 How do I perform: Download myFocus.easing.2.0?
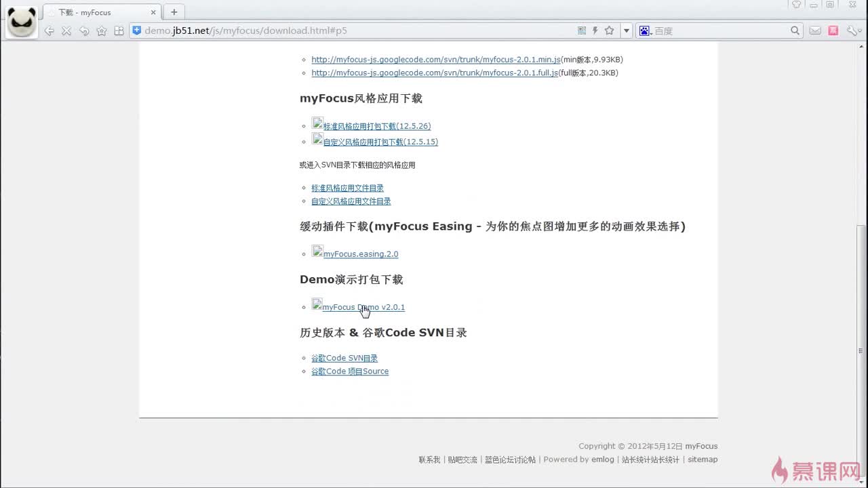(x=361, y=254)
